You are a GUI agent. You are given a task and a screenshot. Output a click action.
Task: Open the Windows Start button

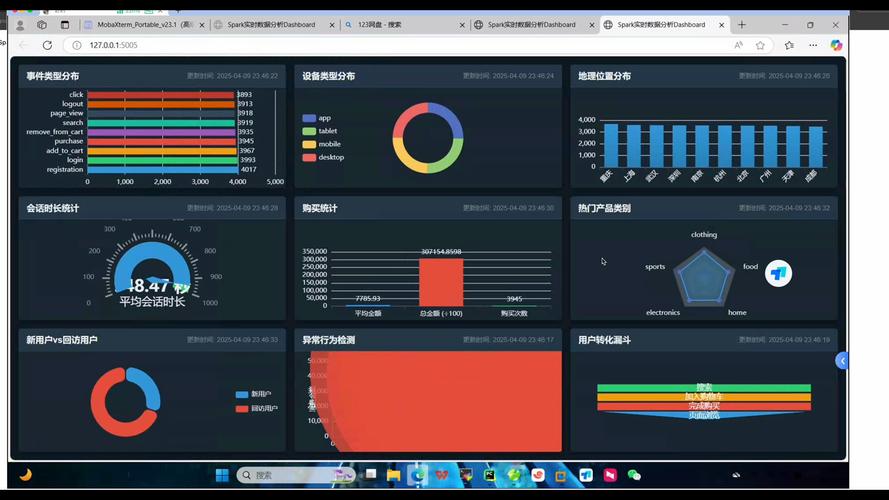tap(222, 475)
